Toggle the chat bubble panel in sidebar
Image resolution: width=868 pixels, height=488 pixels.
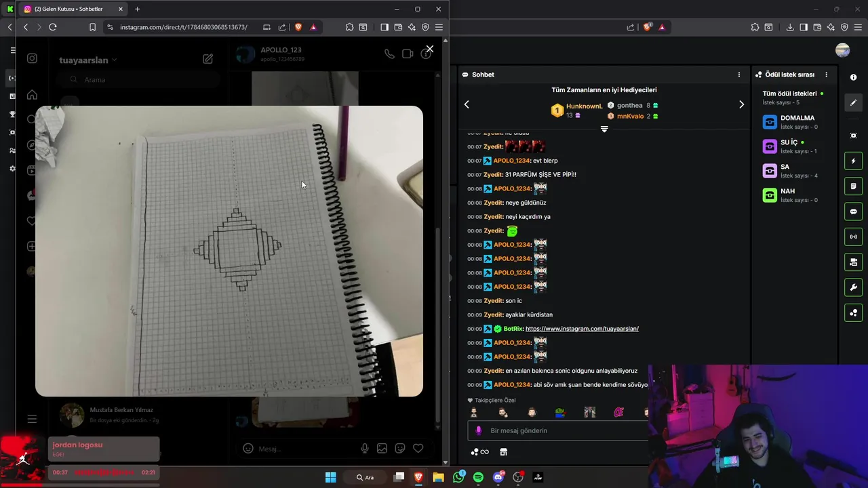pos(853,211)
